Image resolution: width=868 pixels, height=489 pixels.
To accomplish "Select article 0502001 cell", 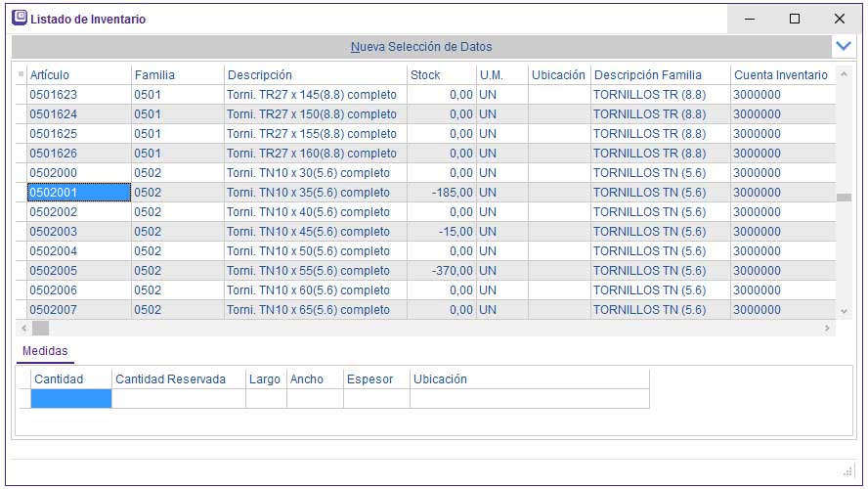I will pyautogui.click(x=78, y=193).
